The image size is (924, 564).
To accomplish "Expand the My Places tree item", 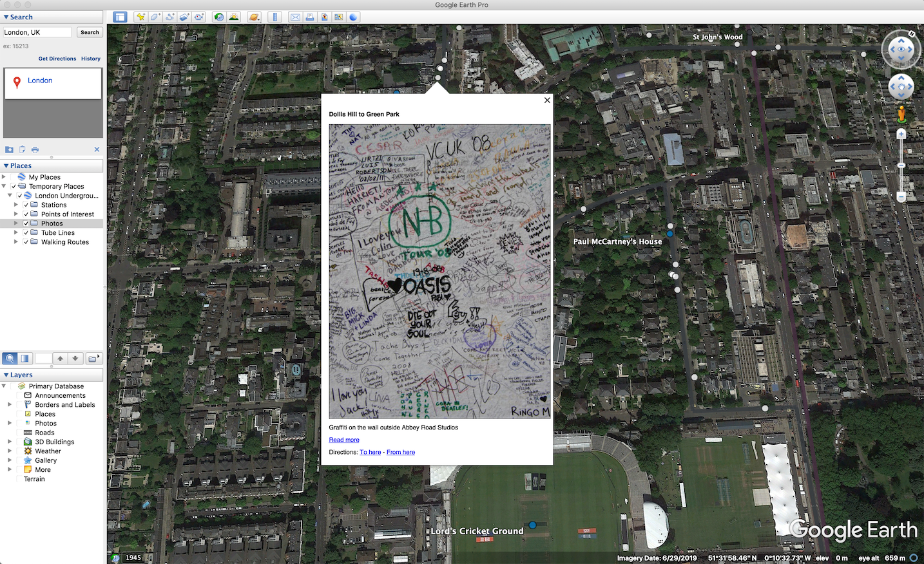I will [x=4, y=177].
